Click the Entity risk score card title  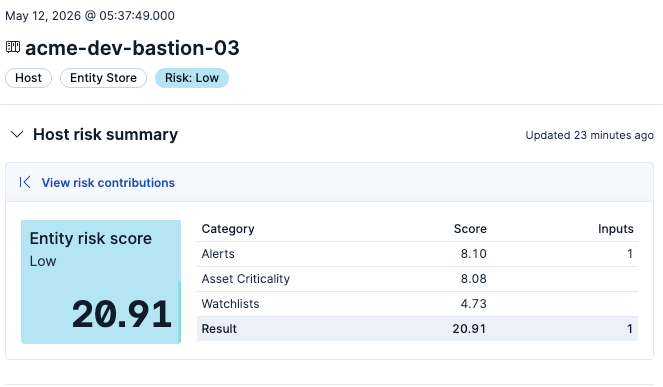(90, 239)
